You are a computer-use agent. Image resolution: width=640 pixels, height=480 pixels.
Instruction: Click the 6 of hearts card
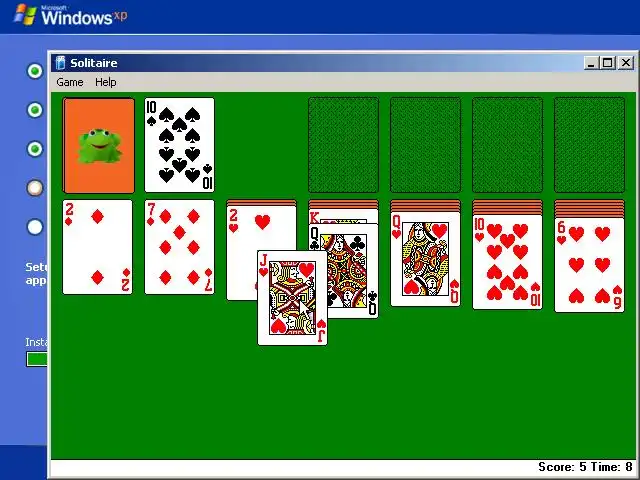tap(589, 265)
